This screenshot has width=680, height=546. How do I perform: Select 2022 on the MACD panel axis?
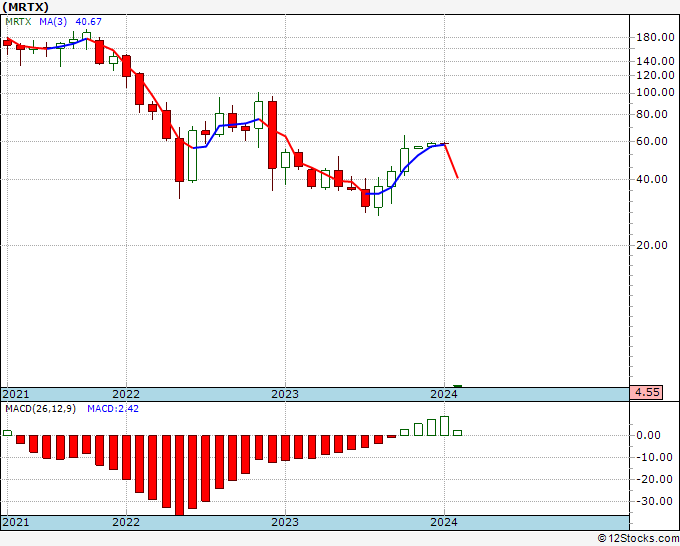[126, 522]
